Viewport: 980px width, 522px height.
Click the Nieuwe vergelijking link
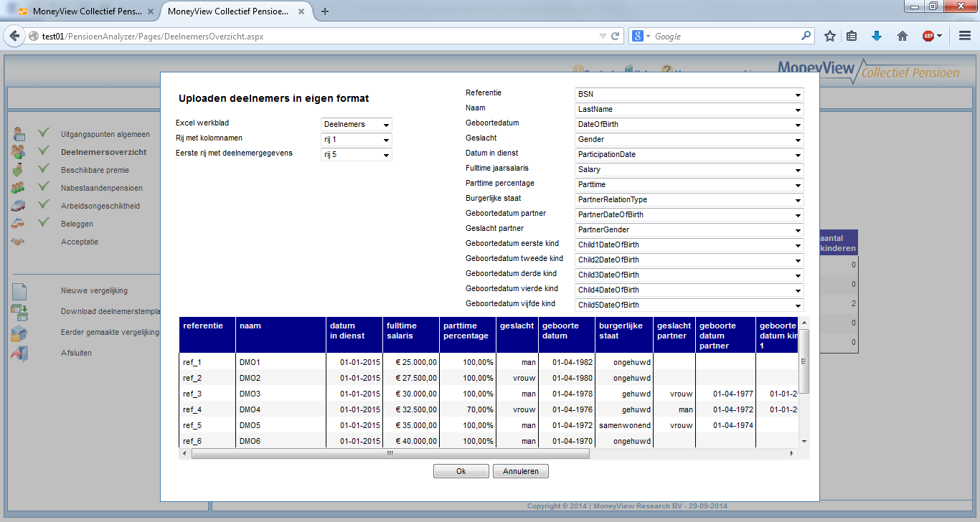point(94,290)
